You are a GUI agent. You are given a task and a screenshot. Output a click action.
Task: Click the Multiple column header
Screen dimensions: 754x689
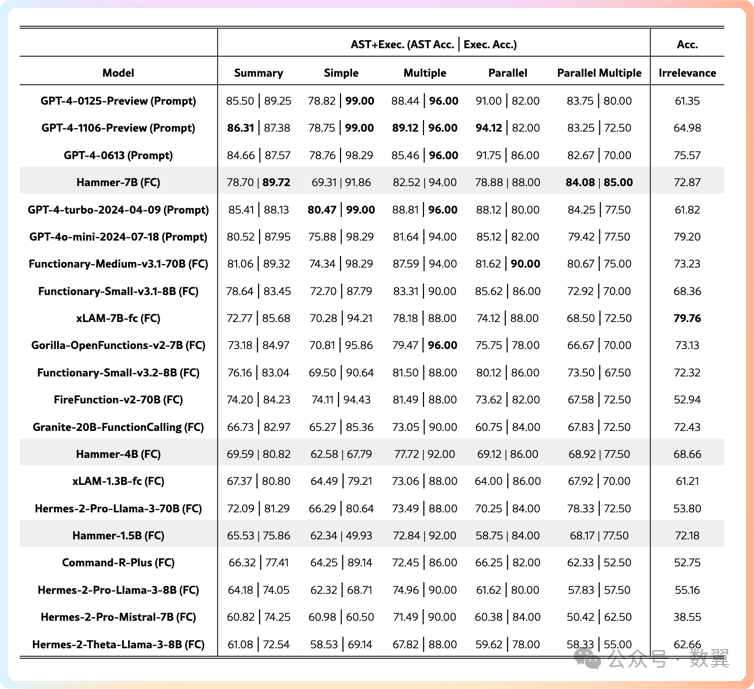425,73
